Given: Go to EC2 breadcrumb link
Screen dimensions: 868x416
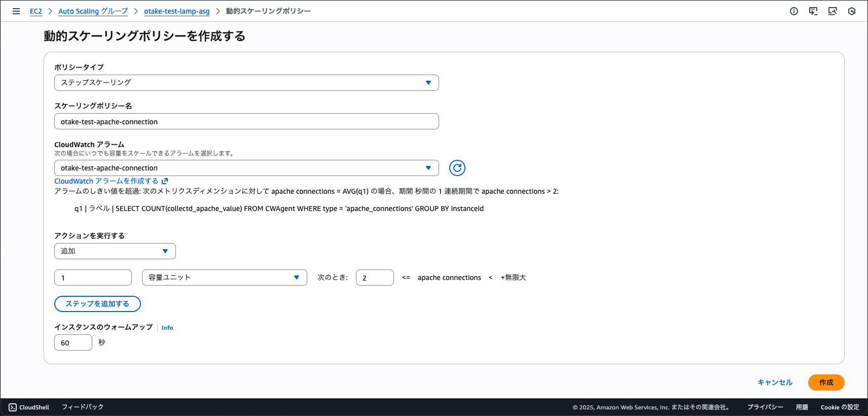Looking at the screenshot, I should point(36,11).
